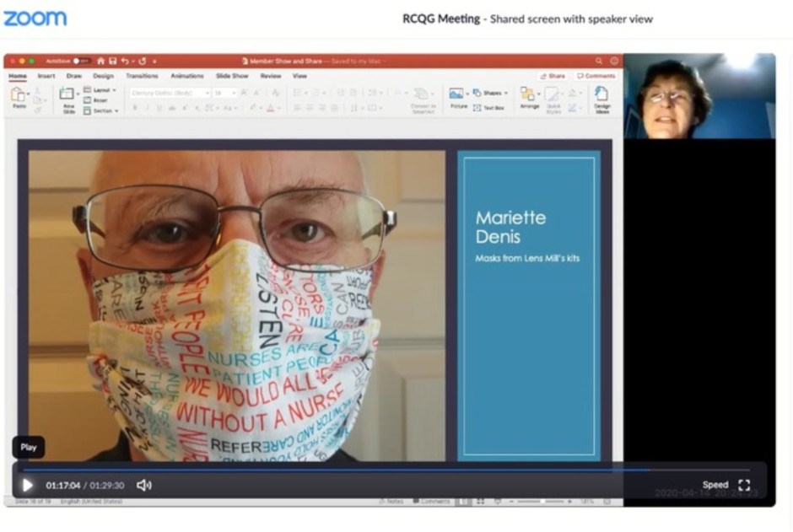Click the 01:17:04 elapsed time readout

click(62, 486)
